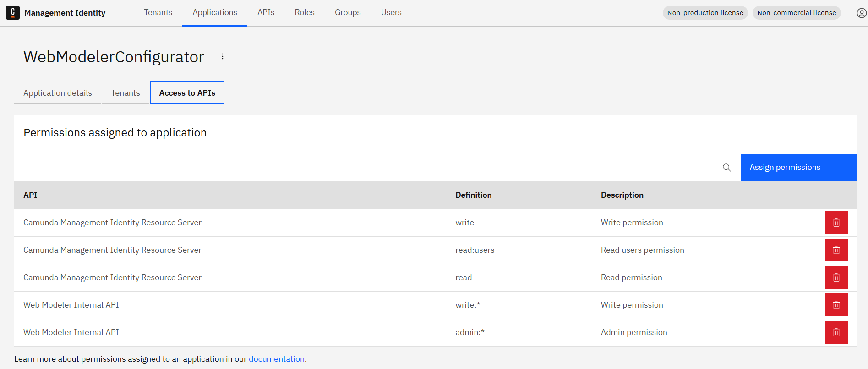Delete the 'read:users' permission row
The width and height of the screenshot is (868, 369).
pyautogui.click(x=836, y=250)
